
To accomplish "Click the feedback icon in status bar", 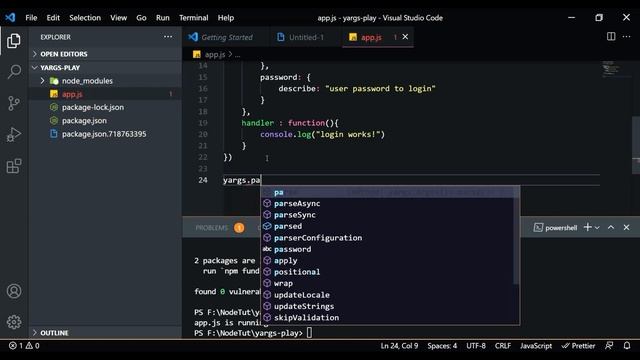I will click(609, 346).
